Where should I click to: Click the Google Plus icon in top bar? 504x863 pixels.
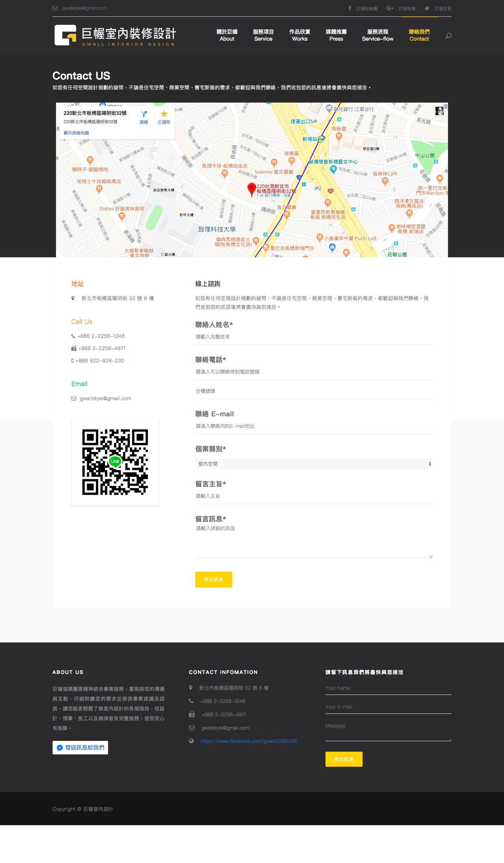pos(390,8)
